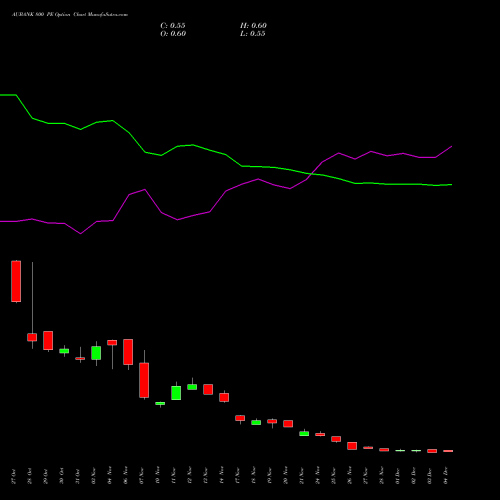The width and height of the screenshot is (500, 500).
Task: Click the green candlestick for 21 Nov
Action: click(x=304, y=434)
